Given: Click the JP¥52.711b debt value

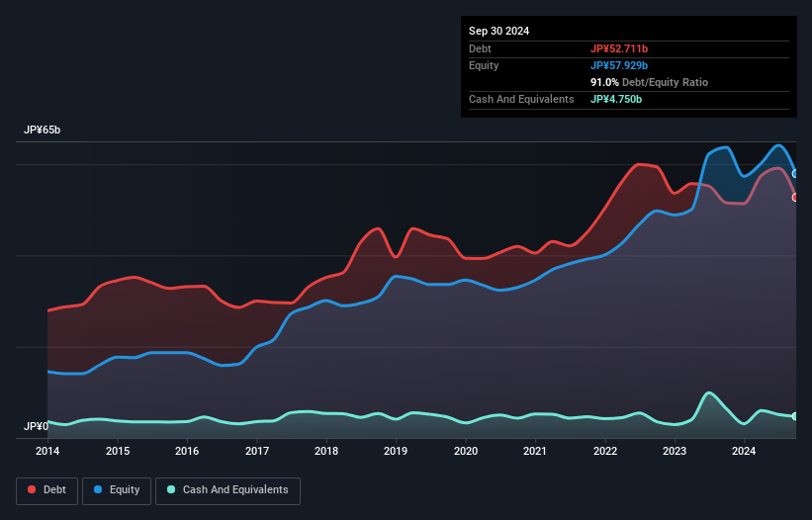Looking at the screenshot, I should pos(619,48).
